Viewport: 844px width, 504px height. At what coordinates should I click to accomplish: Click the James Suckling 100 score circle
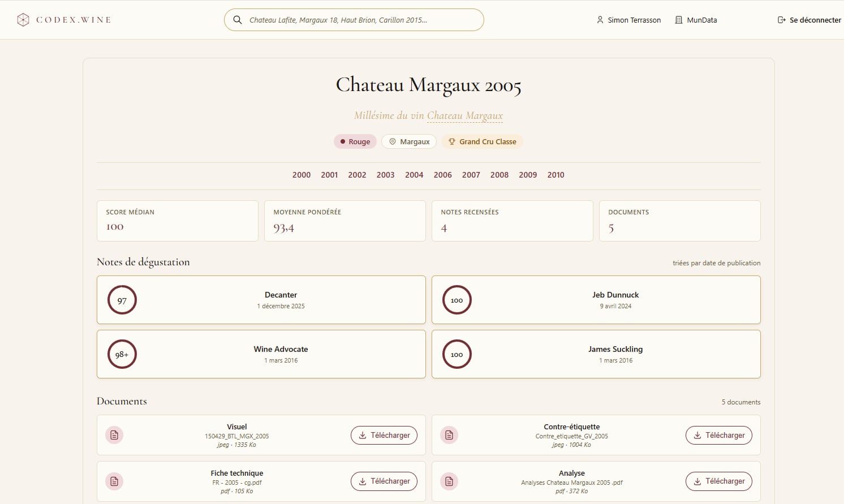[x=457, y=354]
